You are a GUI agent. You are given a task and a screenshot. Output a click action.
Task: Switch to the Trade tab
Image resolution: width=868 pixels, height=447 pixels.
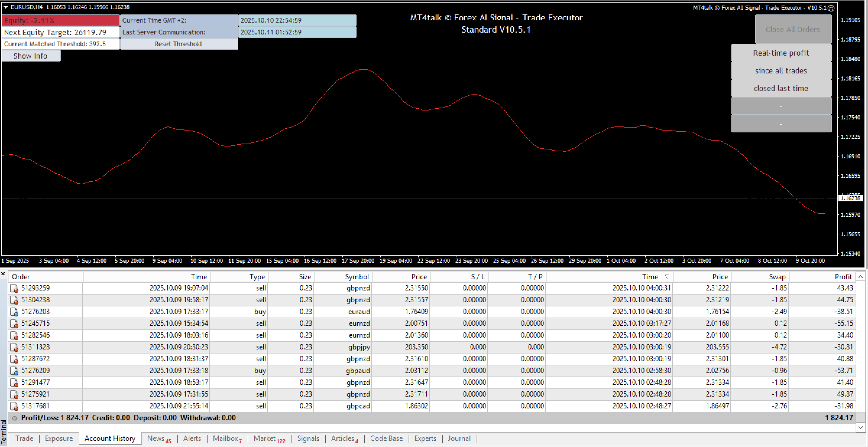tap(24, 438)
